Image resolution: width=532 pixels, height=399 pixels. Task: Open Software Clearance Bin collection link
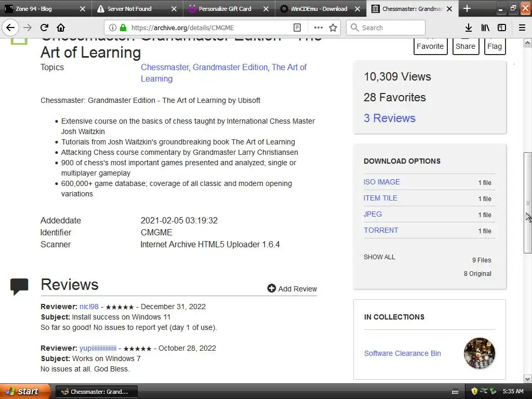pyautogui.click(x=403, y=353)
